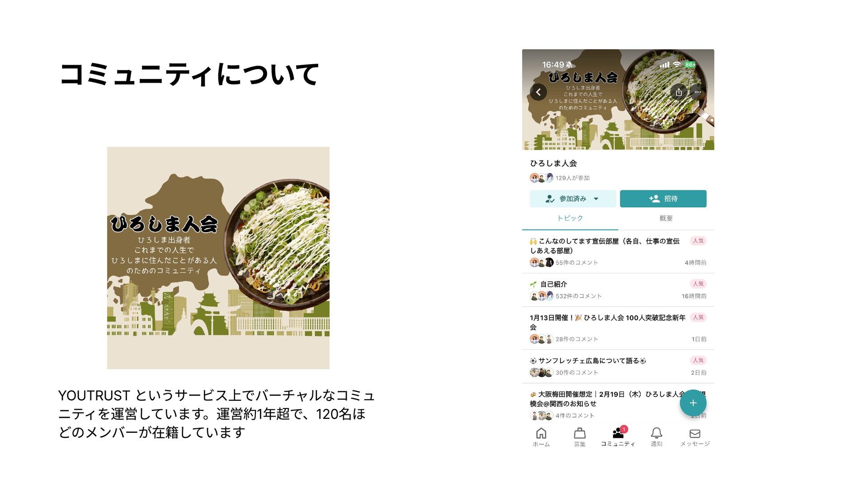Open the こんなのしてます宣伝部屋 topic
Image resolution: width=868 pixels, height=488 pixels.
(618, 252)
